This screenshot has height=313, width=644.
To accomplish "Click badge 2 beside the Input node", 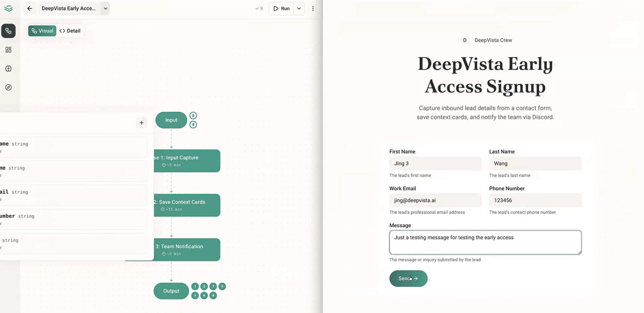I will coord(193,115).
